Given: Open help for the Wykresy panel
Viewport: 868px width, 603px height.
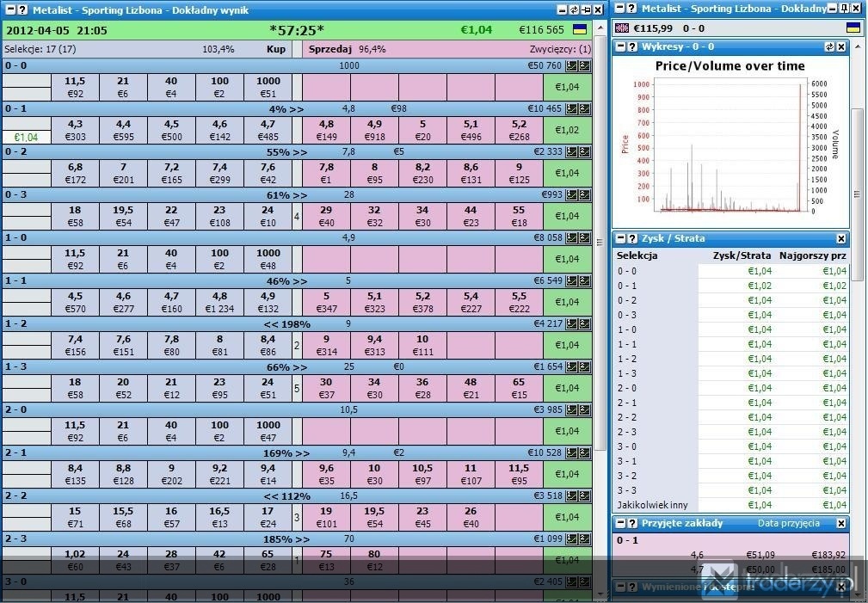Looking at the screenshot, I should point(632,47).
